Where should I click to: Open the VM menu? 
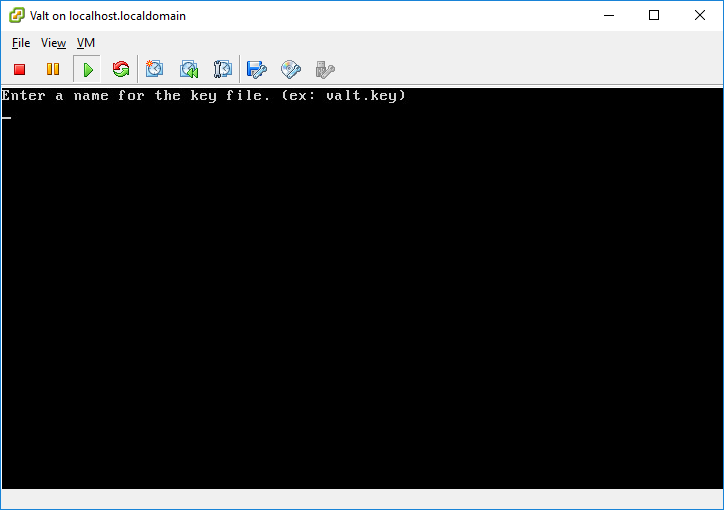pos(86,43)
